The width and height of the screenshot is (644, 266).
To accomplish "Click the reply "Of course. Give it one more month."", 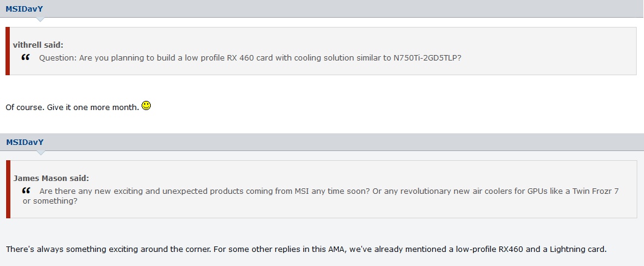I will tap(72, 107).
